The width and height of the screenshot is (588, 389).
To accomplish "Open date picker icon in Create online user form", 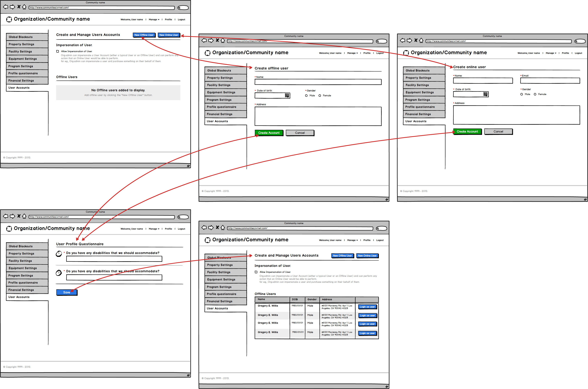I will pos(485,94).
